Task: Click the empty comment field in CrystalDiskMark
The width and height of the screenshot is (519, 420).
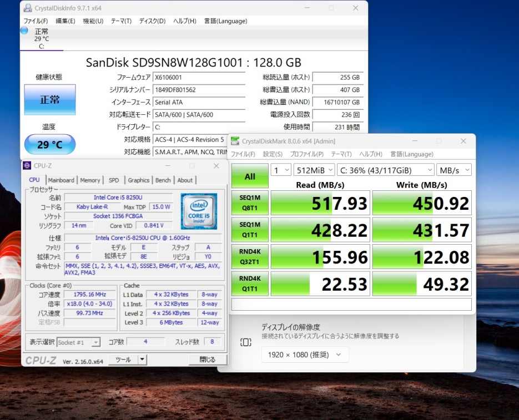Action: click(351, 304)
